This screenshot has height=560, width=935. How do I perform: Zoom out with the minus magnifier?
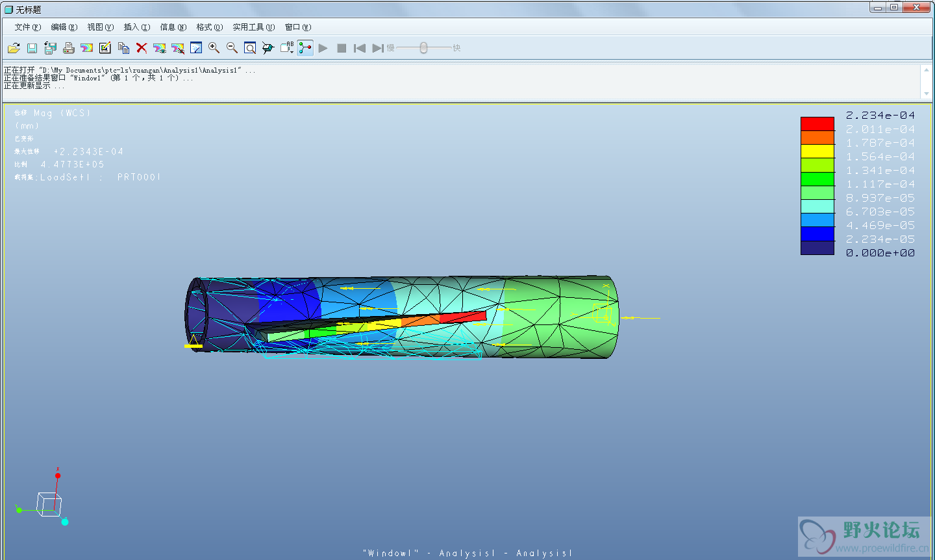tap(232, 48)
